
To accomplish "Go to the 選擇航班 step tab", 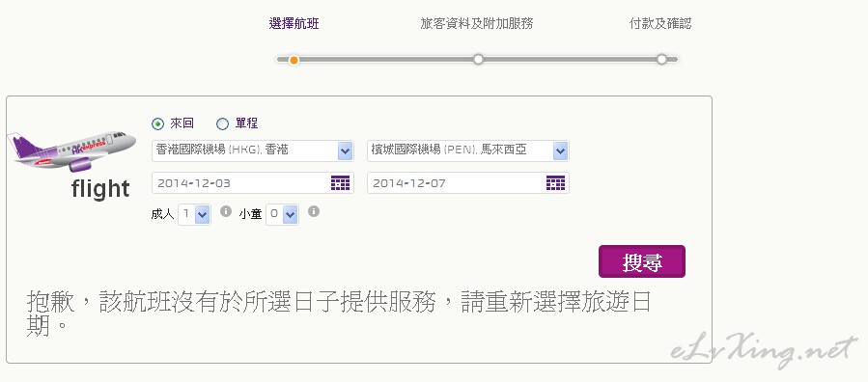I will coord(294,24).
